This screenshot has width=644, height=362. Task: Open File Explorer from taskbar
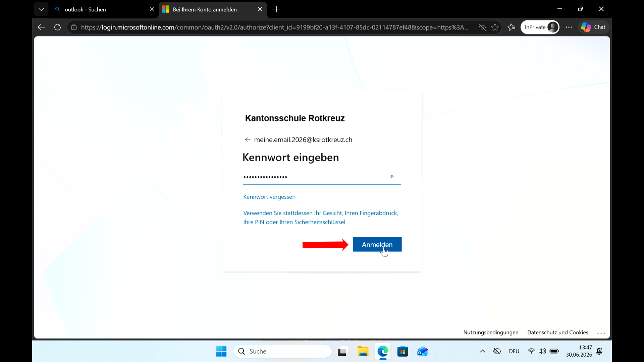pos(363,351)
